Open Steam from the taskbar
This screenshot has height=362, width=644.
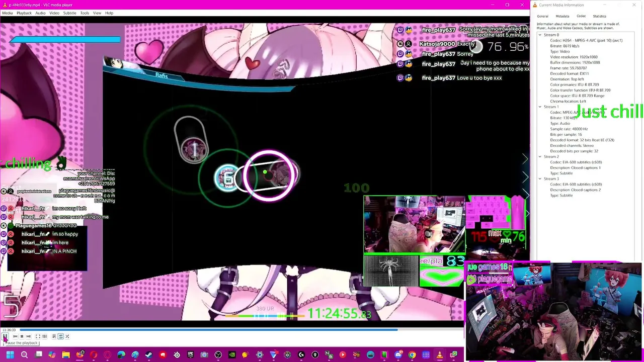pyautogui.click(x=149, y=355)
